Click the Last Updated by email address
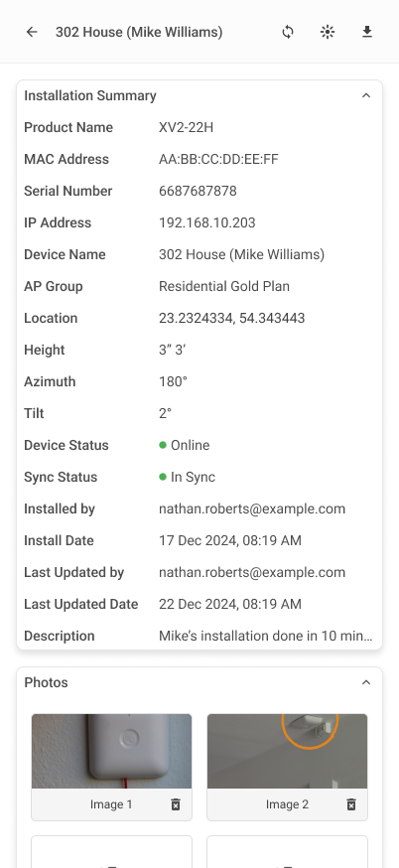The height and width of the screenshot is (868, 399). click(252, 573)
